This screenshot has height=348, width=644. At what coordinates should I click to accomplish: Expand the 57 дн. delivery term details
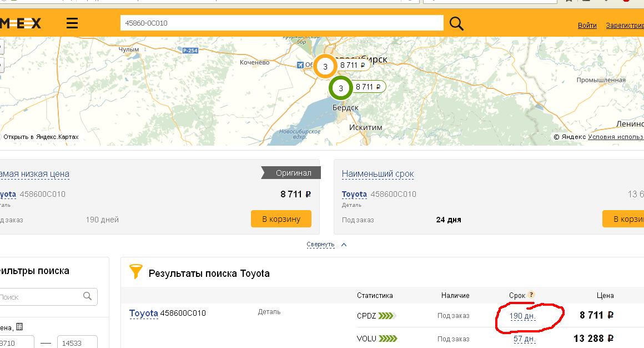coord(524,339)
